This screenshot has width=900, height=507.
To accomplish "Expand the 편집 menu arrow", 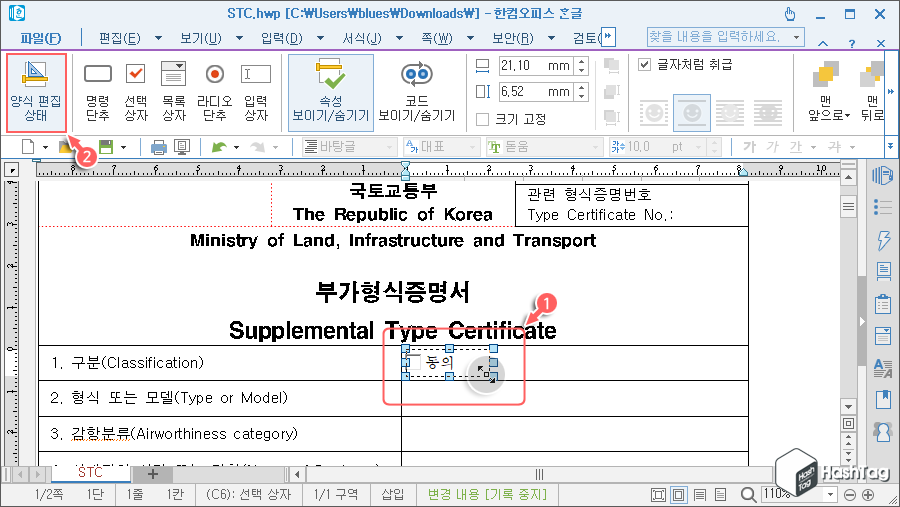I will coord(158,38).
